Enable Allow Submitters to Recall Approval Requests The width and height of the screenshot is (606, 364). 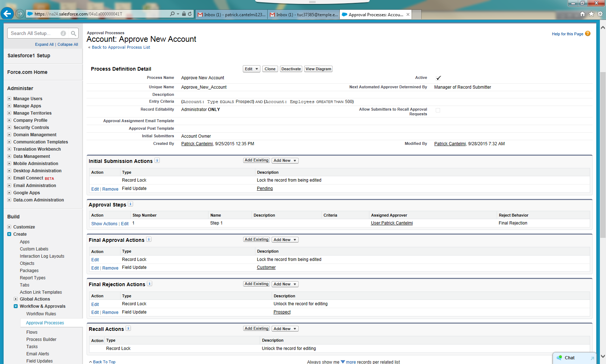(438, 110)
